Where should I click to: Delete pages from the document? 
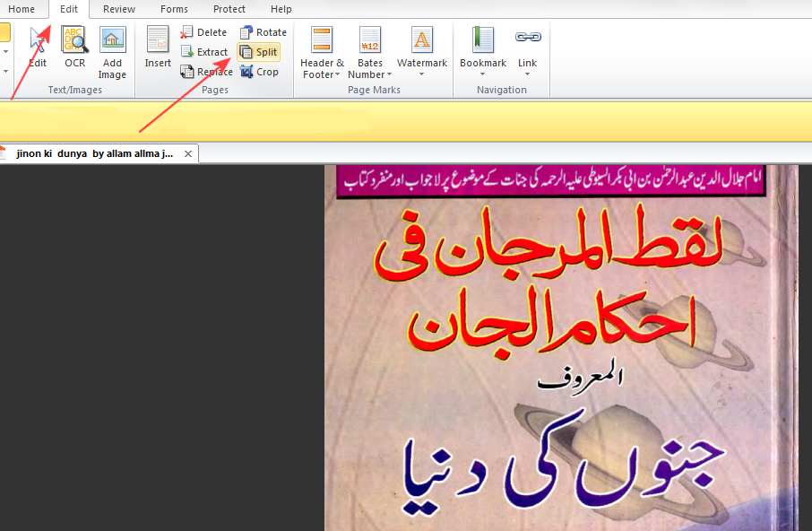click(204, 32)
